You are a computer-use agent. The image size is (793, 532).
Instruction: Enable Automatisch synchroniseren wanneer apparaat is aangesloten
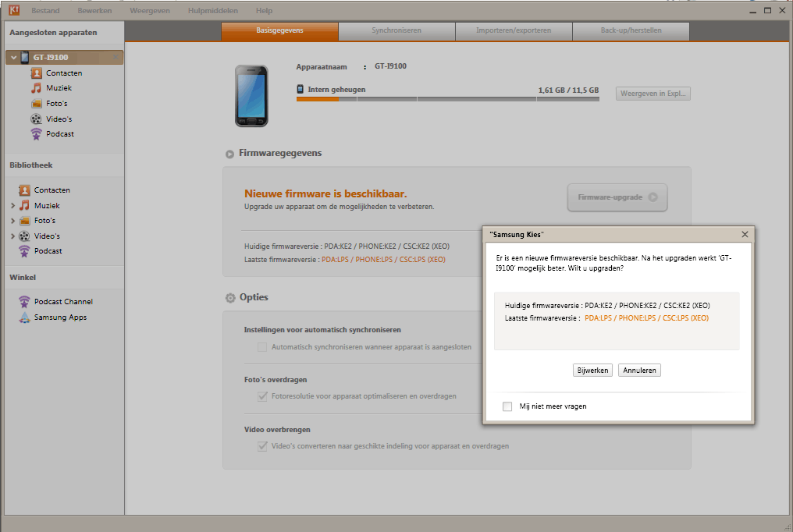[262, 347]
